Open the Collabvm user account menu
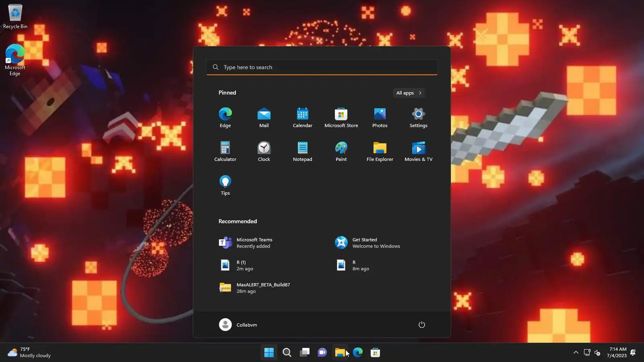644x362 pixels. (238, 325)
